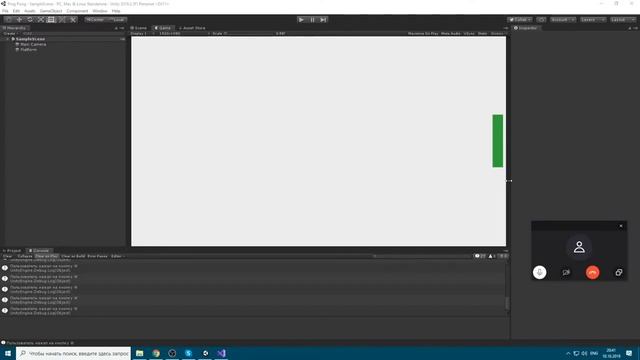Toggle Error Pause in the Console
640x360 pixels.
(97, 256)
